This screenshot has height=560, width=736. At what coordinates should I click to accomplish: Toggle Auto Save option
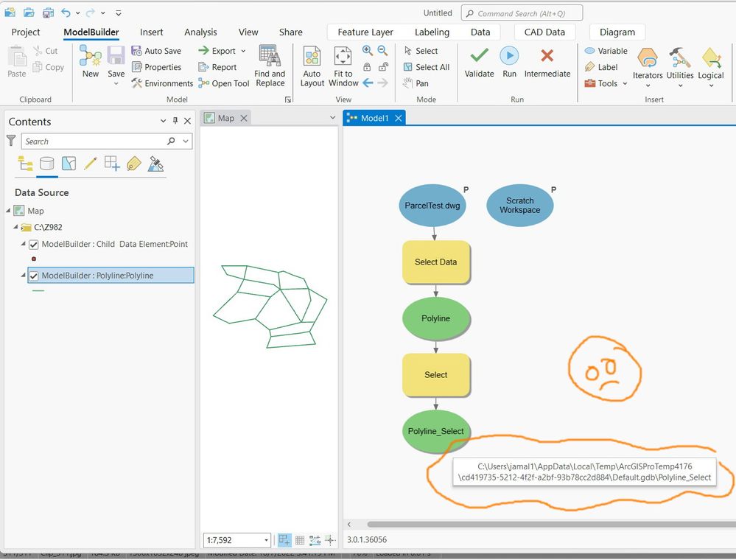coord(156,51)
